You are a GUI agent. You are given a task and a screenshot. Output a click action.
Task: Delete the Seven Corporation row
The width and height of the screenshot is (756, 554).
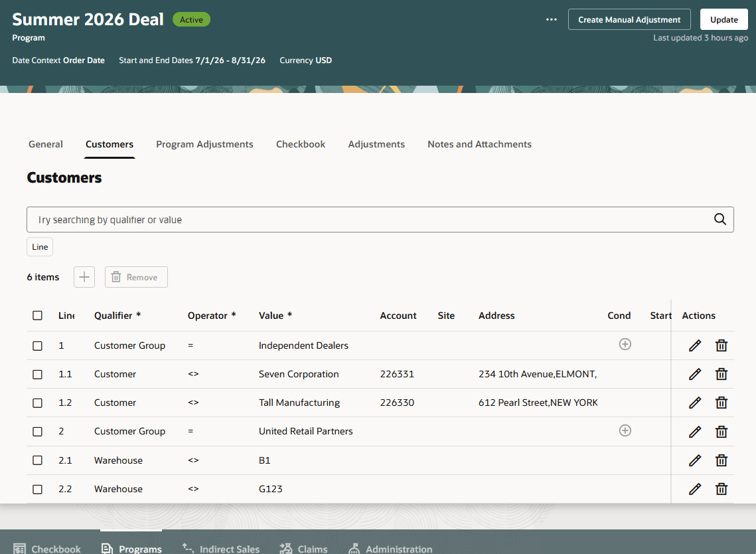(x=721, y=374)
